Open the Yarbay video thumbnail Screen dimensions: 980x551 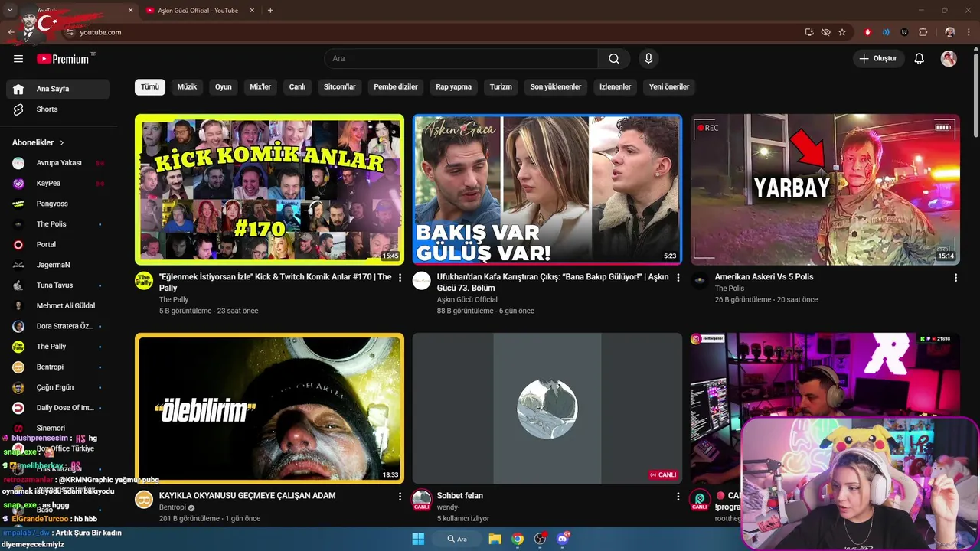click(825, 189)
